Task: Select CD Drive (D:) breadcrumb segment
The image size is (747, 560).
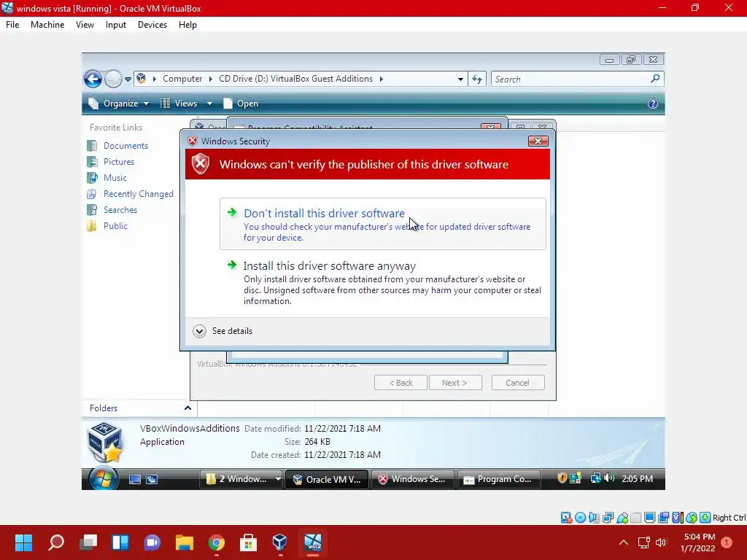Action: [x=295, y=79]
